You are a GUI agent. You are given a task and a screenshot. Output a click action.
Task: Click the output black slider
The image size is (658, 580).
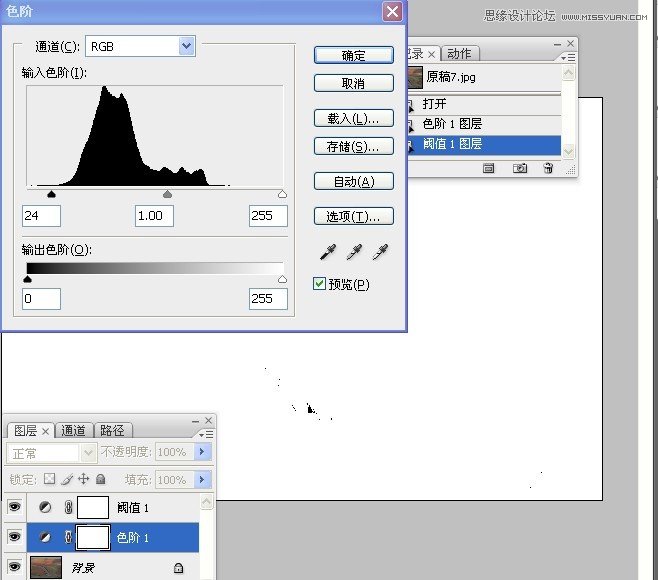28,279
